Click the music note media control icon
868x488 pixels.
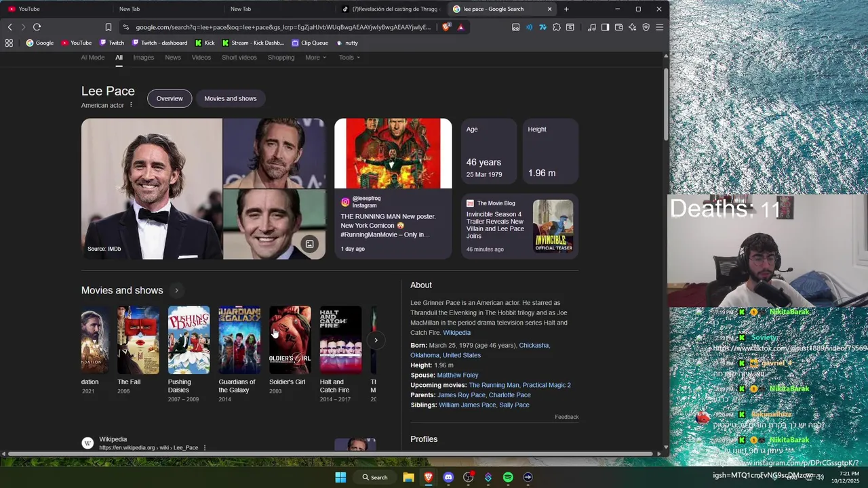591,27
